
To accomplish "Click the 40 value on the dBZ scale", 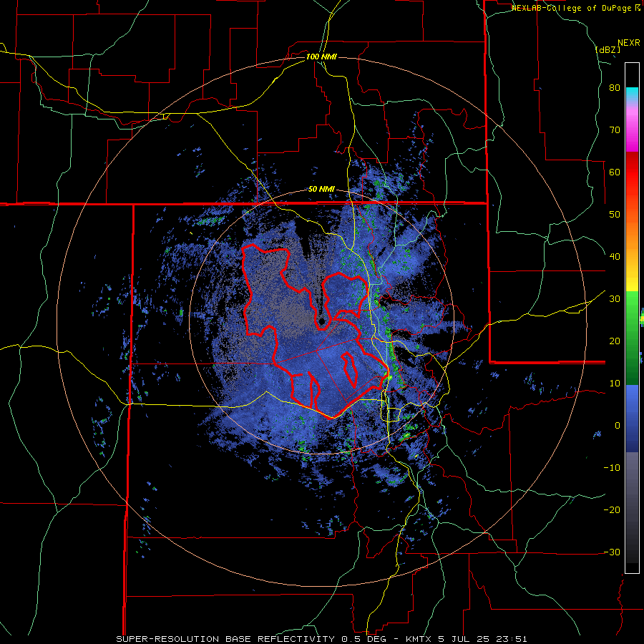I will (615, 257).
